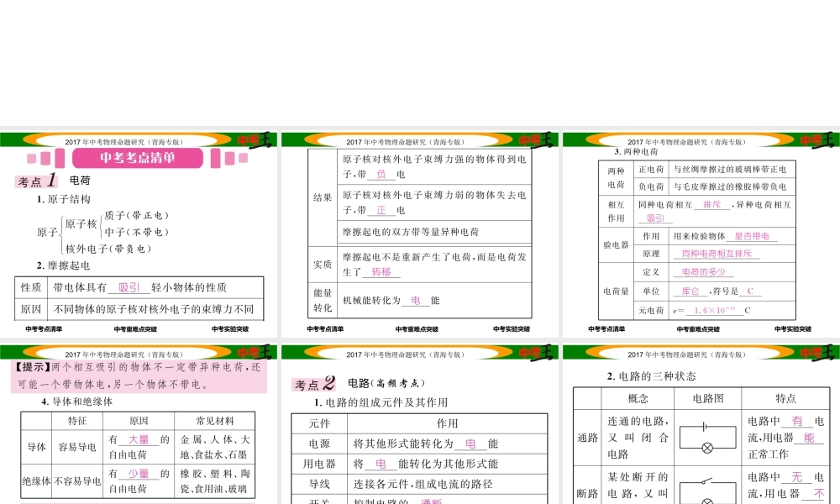Viewport: 840px width, 504px height.
Task: Click the 特点 column header
Action: (x=785, y=398)
